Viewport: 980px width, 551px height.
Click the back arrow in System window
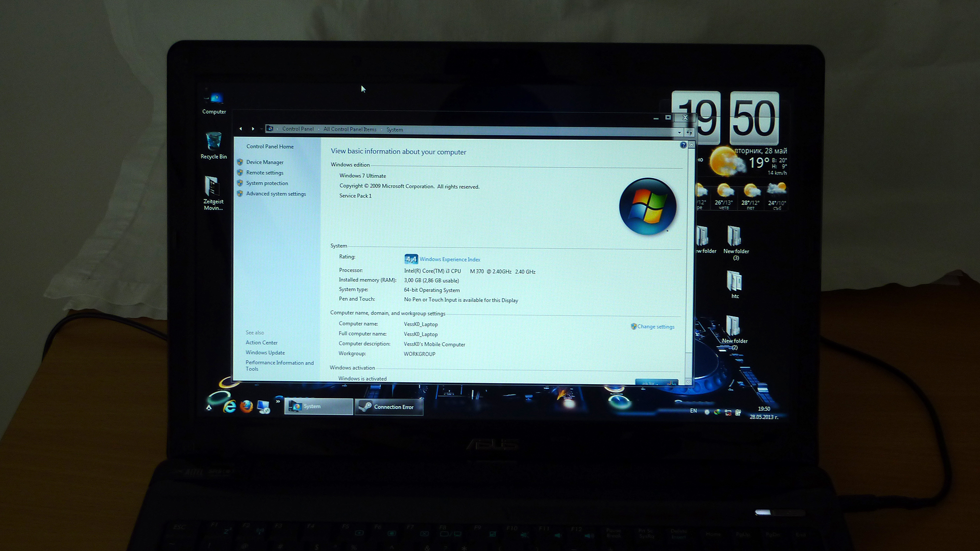point(241,129)
